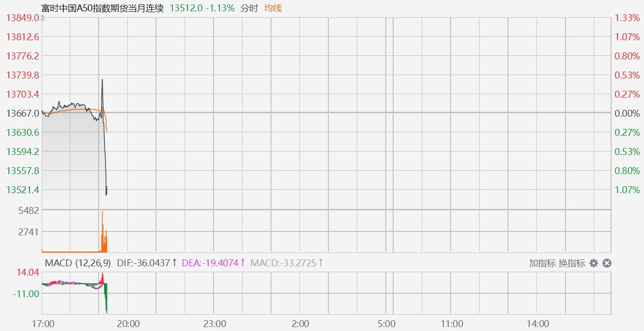Click the 23:00 time axis label
Image resolution: width=644 pixels, height=331 pixels.
point(215,324)
